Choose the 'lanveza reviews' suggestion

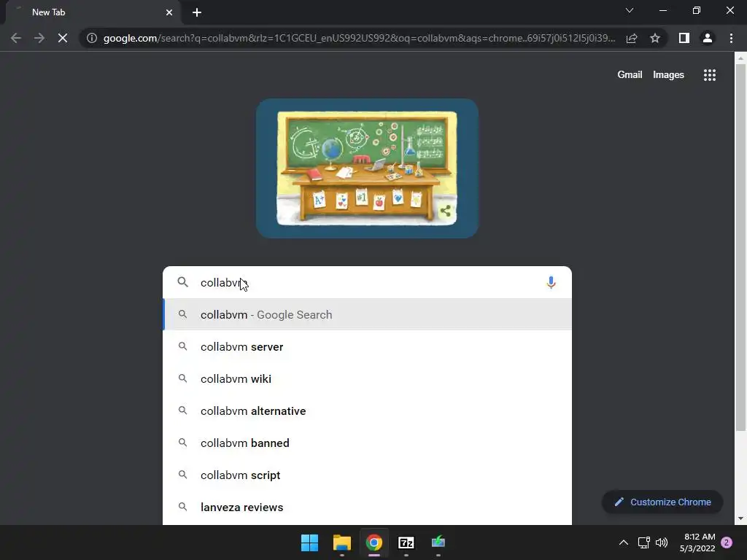point(367,507)
